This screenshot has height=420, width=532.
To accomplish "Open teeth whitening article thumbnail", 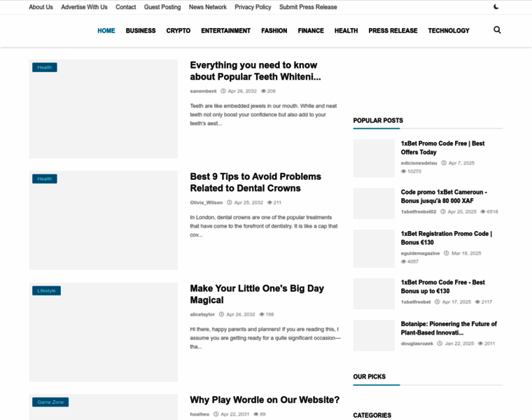I will tap(103, 109).
